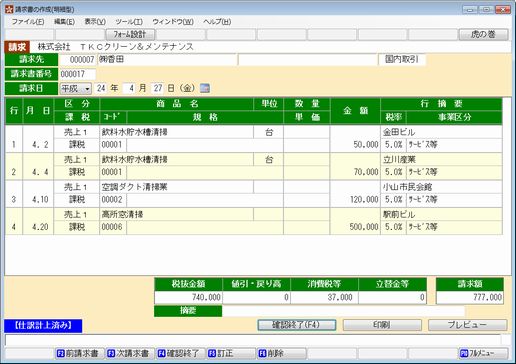The image size is (516, 364).
Task: Click the month field showing 4
Action: coord(129,88)
